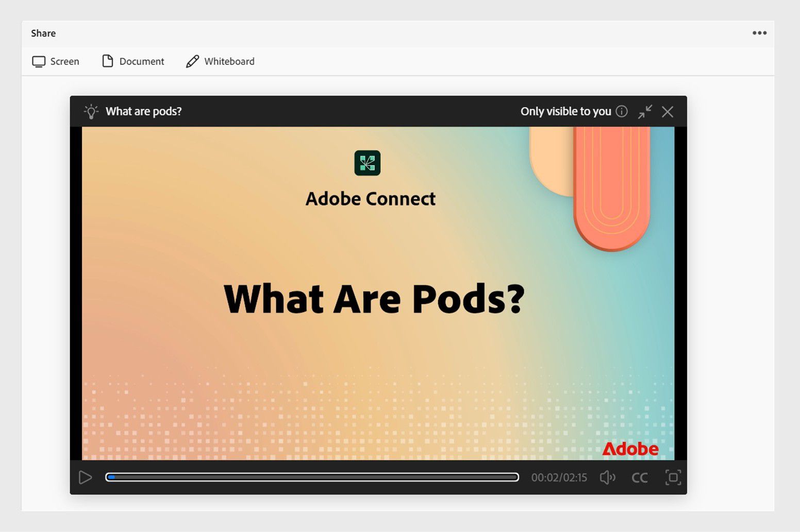The width and height of the screenshot is (800, 532).
Task: Open the Share pod options menu
Action: (759, 33)
